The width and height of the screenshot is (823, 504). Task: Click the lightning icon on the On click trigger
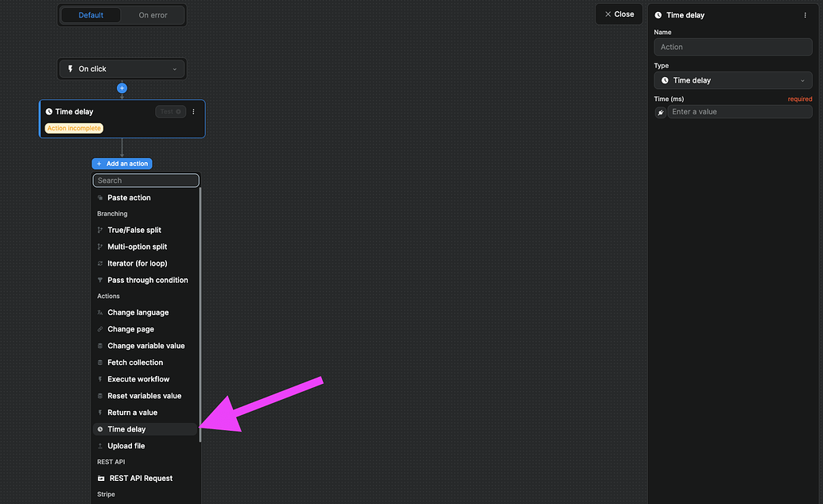pyautogui.click(x=69, y=68)
